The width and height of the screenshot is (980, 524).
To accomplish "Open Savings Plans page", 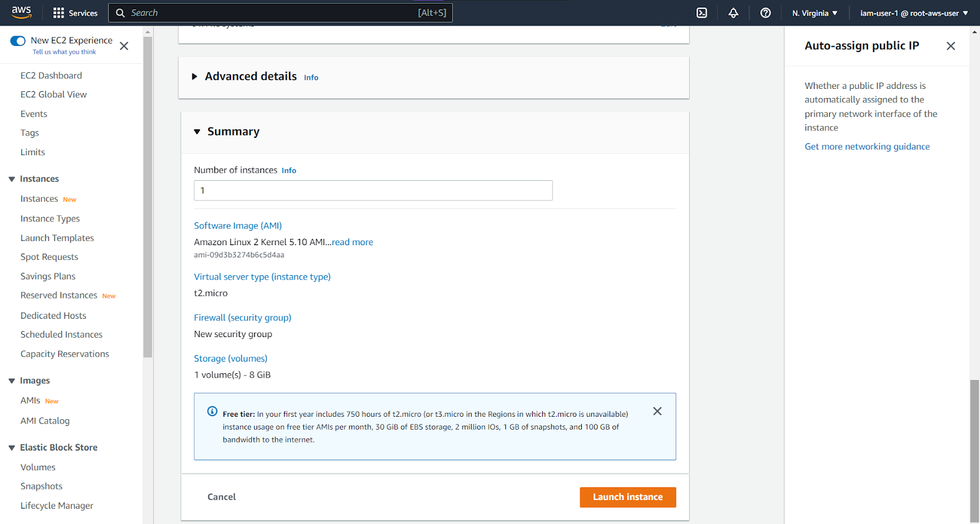I will click(x=48, y=276).
